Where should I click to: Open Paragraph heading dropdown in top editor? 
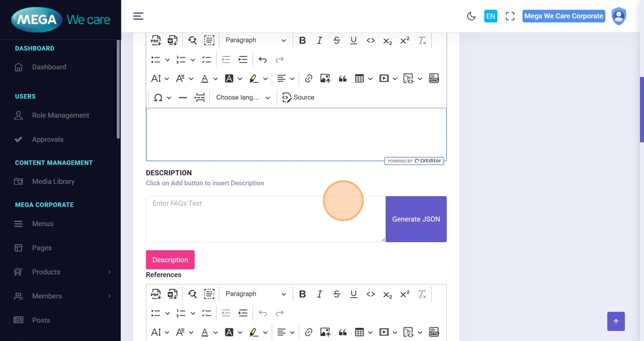pyautogui.click(x=255, y=40)
